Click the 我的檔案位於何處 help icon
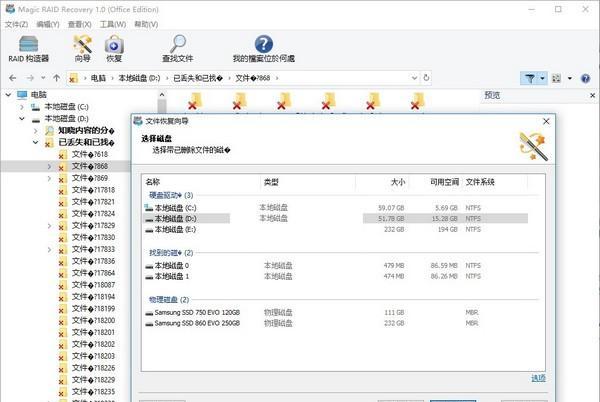The image size is (600, 402). 264,49
